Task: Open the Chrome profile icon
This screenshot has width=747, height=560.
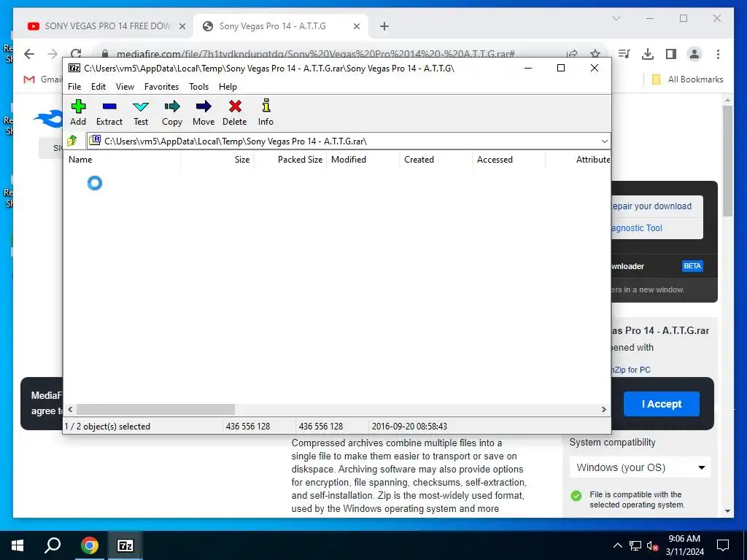Action: click(x=694, y=54)
